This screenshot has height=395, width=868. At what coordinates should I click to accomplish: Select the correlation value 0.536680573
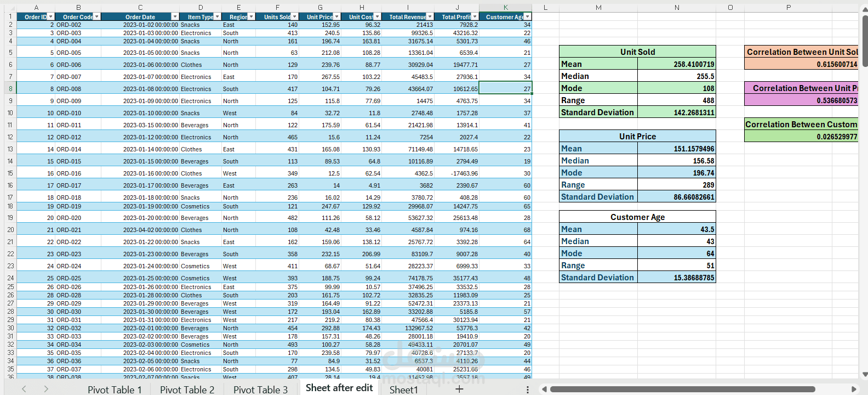click(801, 100)
